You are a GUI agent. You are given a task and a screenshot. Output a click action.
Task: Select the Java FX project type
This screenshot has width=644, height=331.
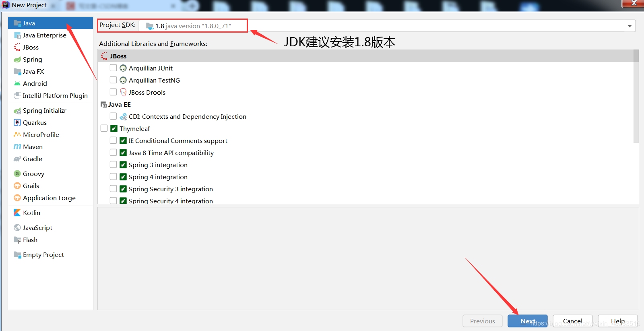(x=50, y=71)
